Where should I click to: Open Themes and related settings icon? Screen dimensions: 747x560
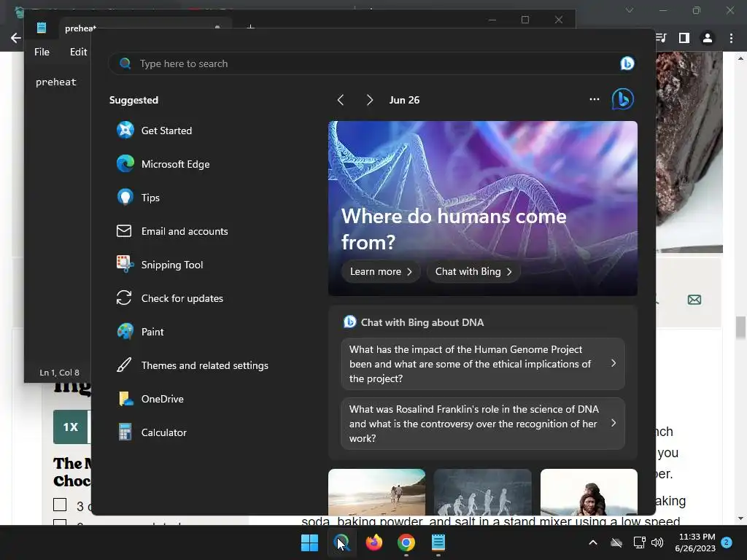(124, 365)
